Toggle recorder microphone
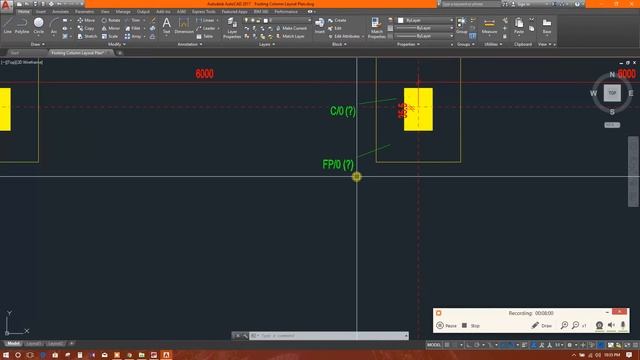Viewport: 640px width, 360px height. coord(623,325)
